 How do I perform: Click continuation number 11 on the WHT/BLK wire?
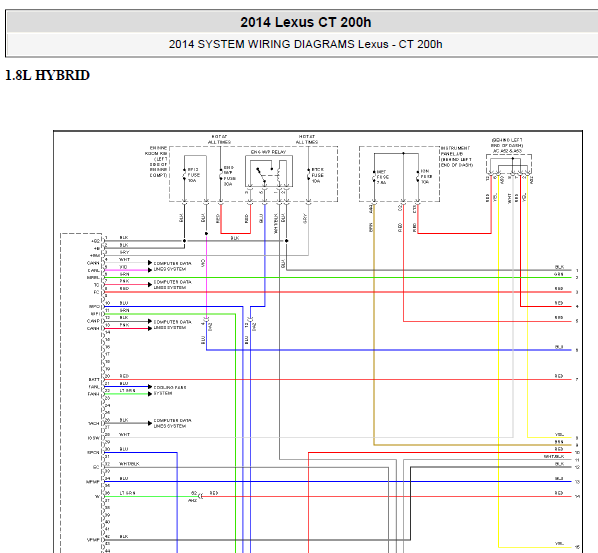(x=577, y=460)
